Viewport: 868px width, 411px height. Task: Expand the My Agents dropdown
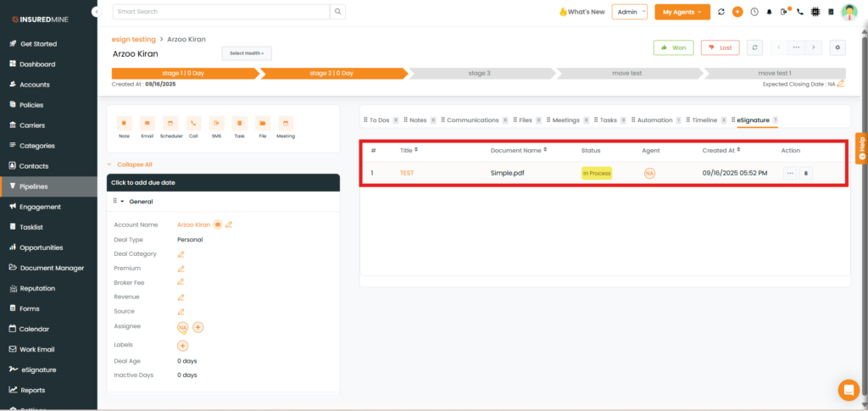point(682,12)
